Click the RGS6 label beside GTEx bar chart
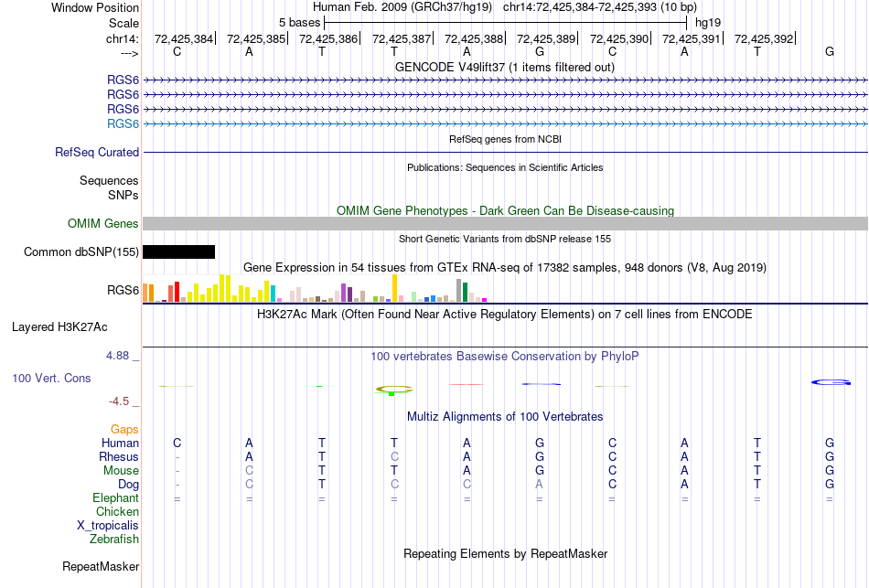The width and height of the screenshot is (869, 588). pyautogui.click(x=123, y=291)
